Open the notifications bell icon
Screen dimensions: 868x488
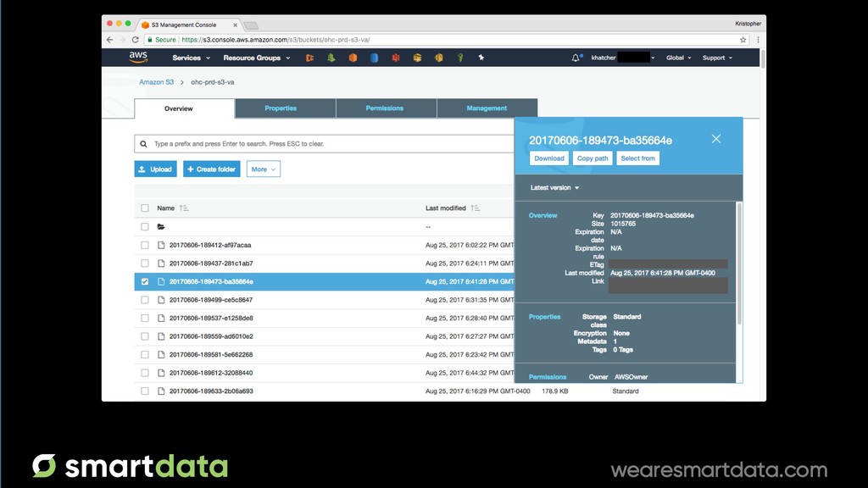coord(576,58)
